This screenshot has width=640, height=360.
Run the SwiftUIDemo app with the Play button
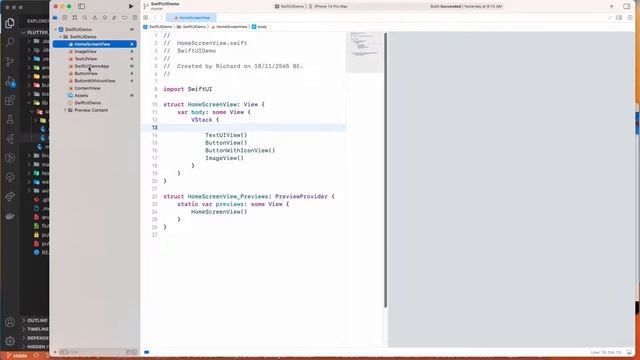[131, 6]
